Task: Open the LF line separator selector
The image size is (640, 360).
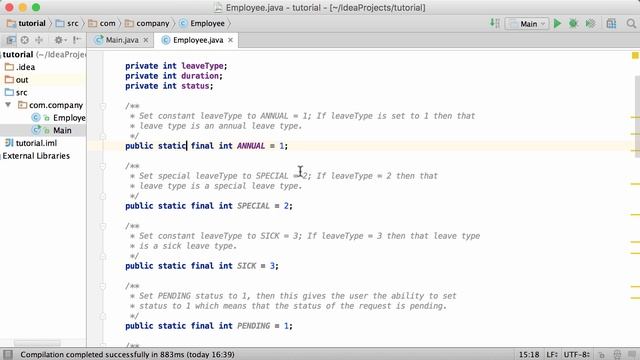Action: coord(552,355)
